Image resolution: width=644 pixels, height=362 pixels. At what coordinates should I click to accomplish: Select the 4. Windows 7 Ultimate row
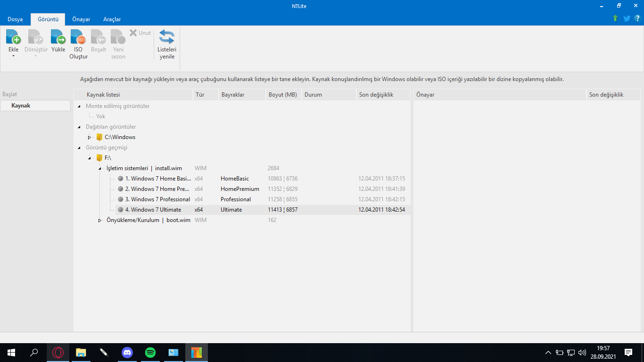[x=263, y=210]
